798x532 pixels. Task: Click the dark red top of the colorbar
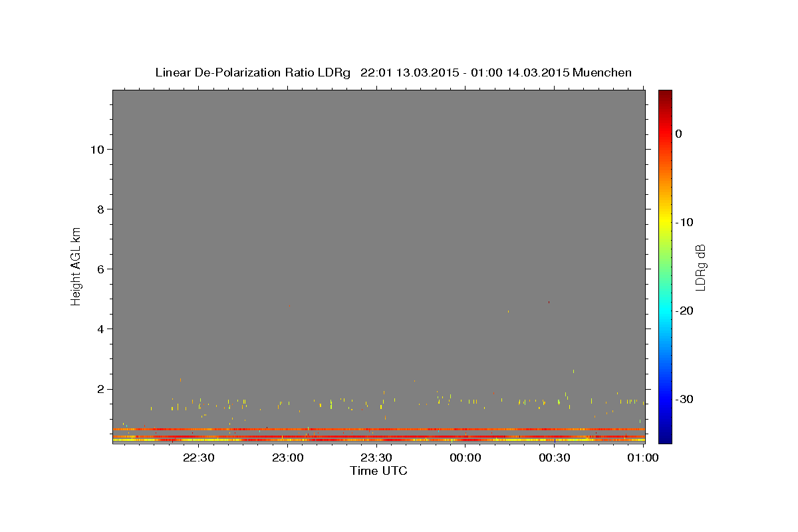pos(665,95)
